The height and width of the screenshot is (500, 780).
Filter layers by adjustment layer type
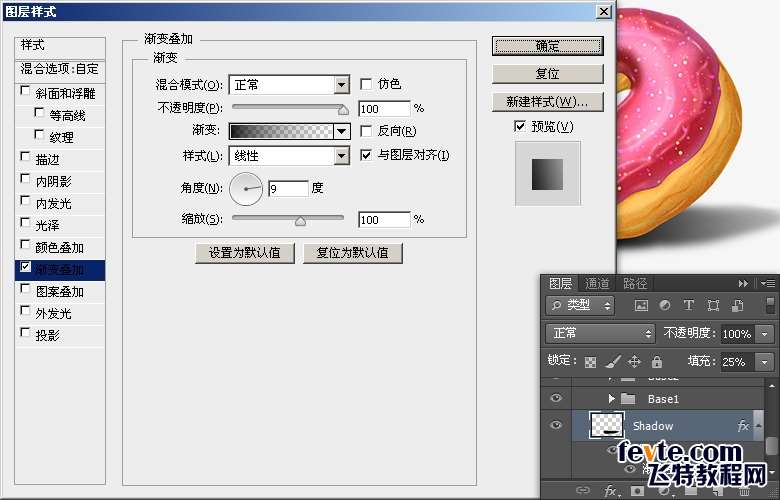[665, 305]
